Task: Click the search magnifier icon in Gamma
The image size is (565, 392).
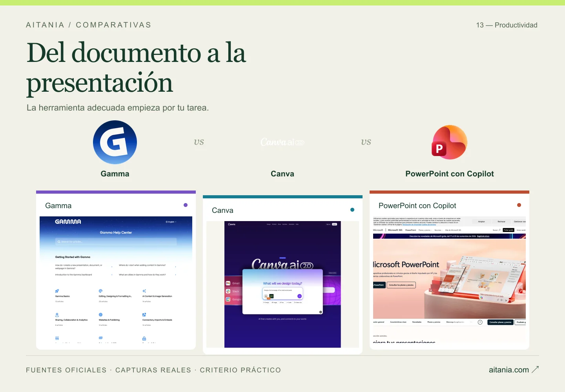Action: (59, 242)
